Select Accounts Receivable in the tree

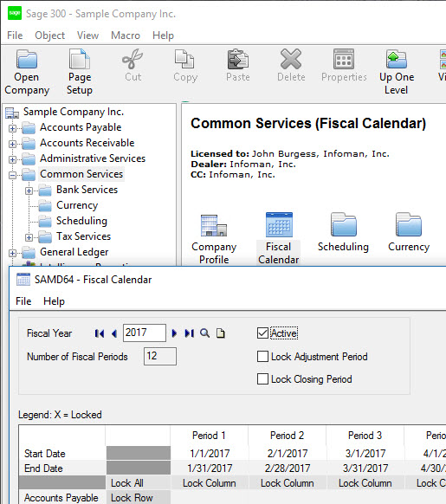coord(87,143)
